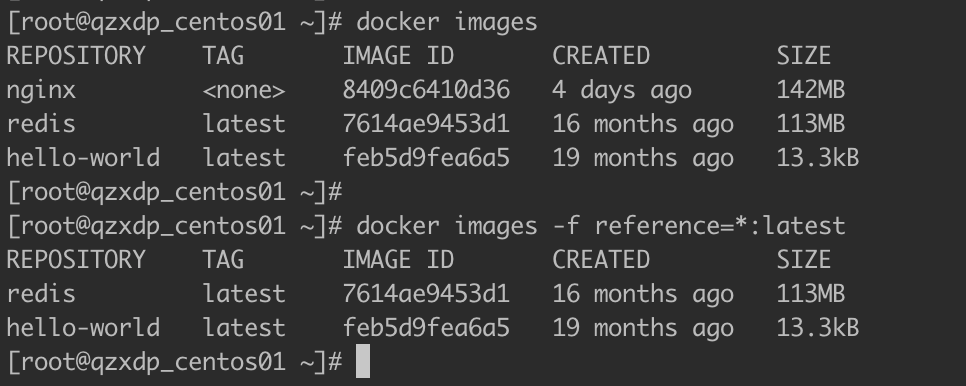966x386 pixels.
Task: Click the first 'docker images' command text
Action: (447, 23)
